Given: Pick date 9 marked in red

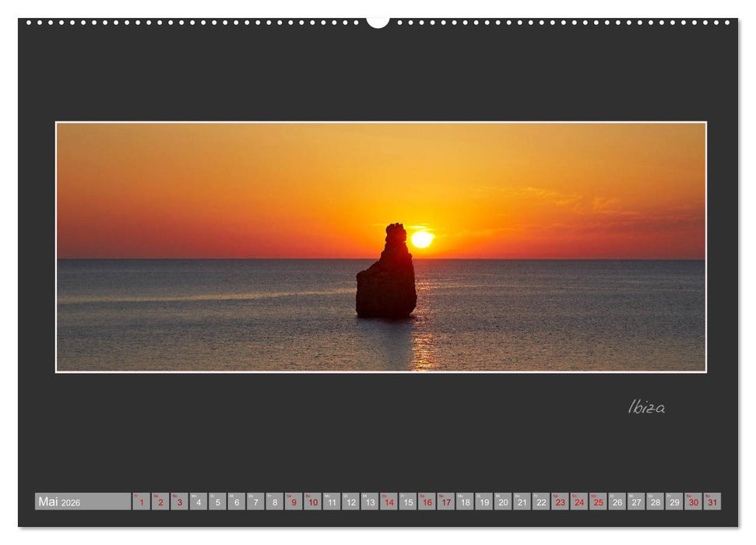Looking at the screenshot, I should pyautogui.click(x=294, y=504).
